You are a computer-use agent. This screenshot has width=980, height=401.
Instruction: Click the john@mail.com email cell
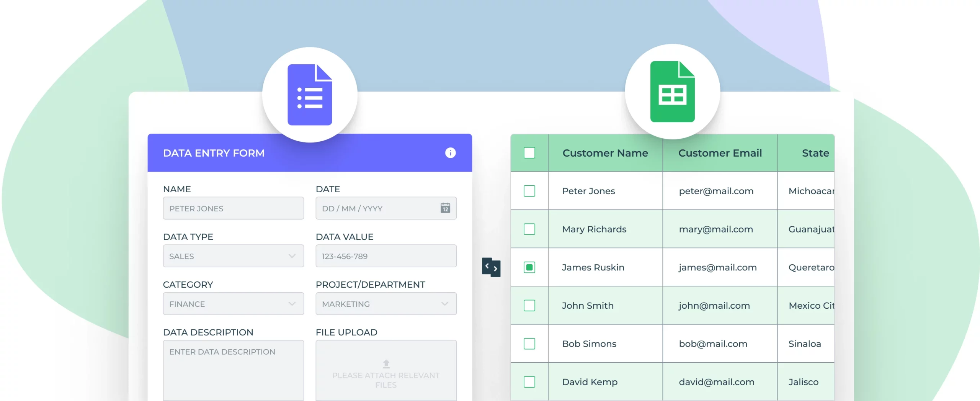click(720, 305)
